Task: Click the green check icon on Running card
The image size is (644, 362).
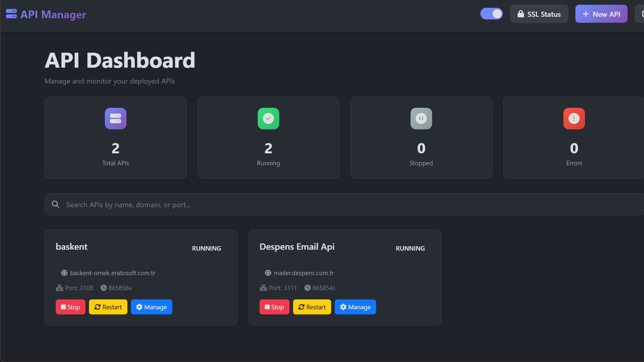Action: tap(268, 119)
